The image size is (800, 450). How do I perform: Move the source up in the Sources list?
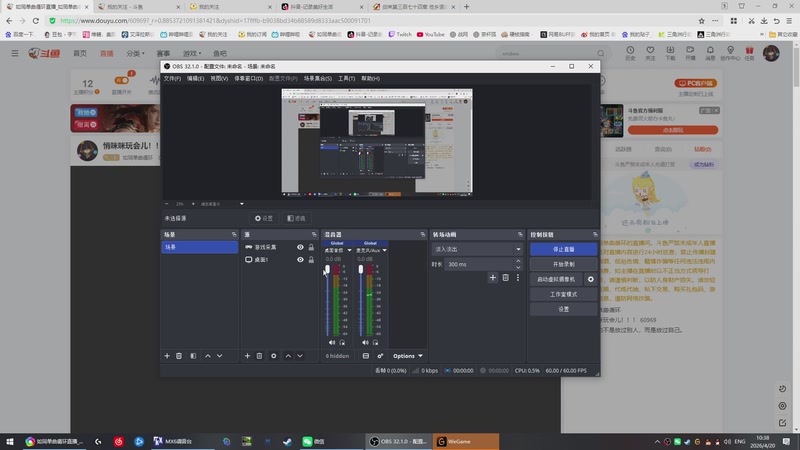(288, 356)
